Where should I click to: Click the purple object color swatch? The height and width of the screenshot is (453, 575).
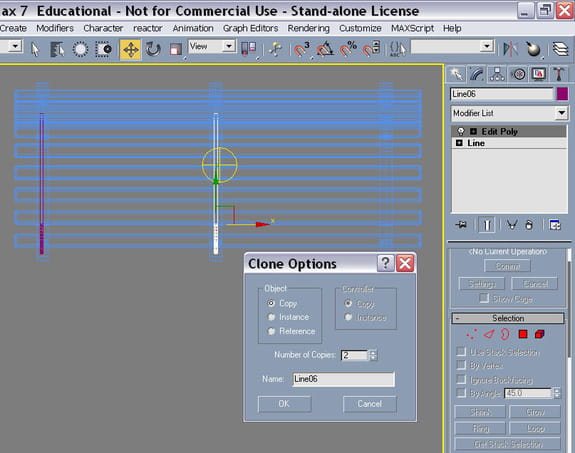pos(562,94)
